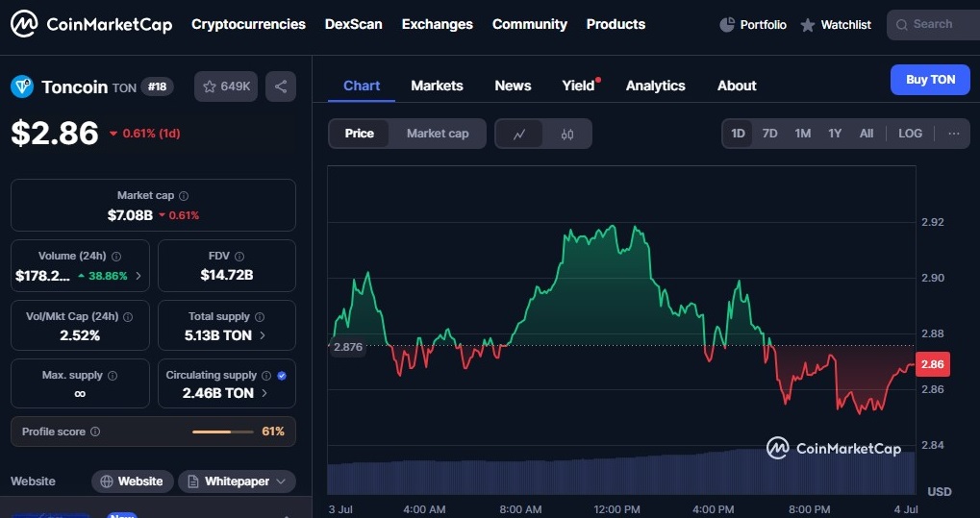This screenshot has width=980, height=518.
Task: Click the FDV info icon
Action: pos(239,257)
